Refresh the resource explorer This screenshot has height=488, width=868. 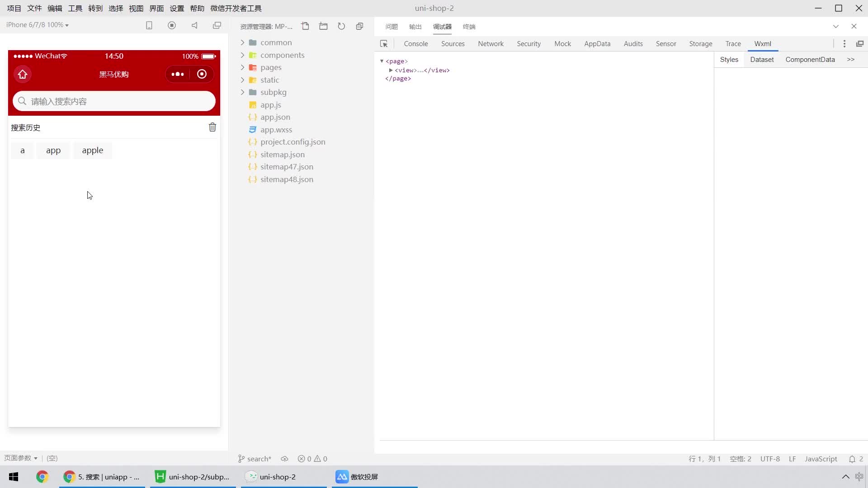point(341,26)
